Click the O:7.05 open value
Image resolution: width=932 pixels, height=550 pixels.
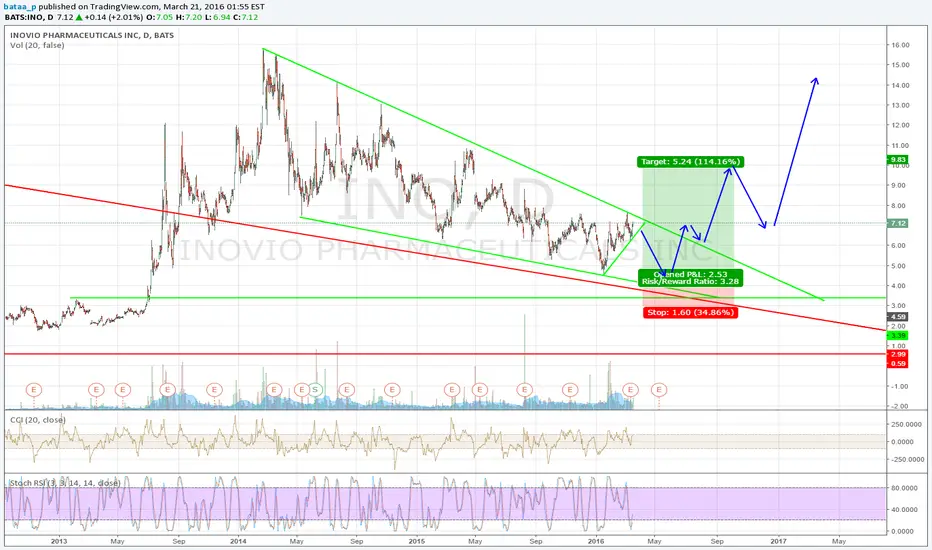pos(159,17)
